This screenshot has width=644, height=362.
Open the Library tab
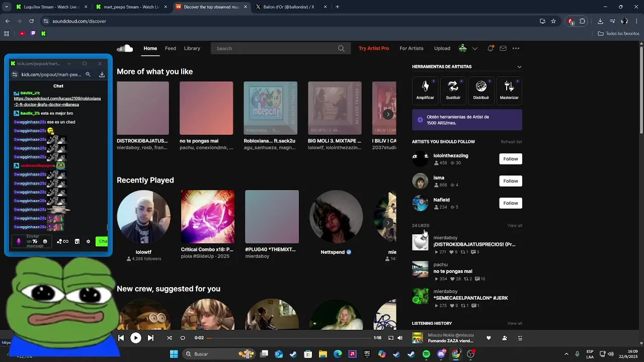pyautogui.click(x=192, y=48)
